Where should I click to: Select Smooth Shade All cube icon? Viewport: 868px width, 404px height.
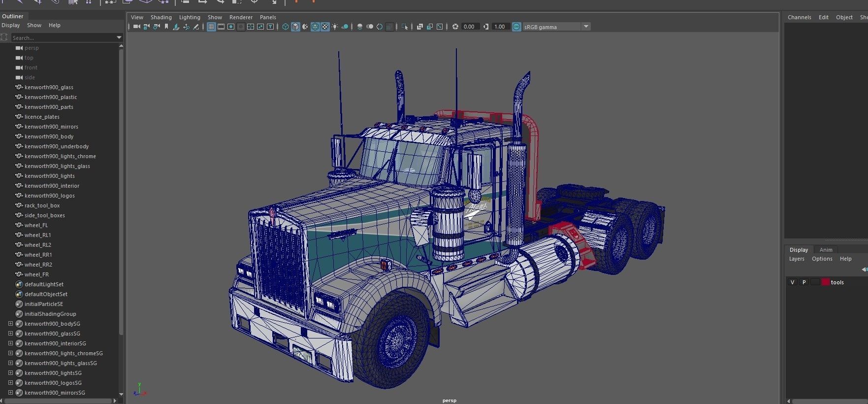coord(295,27)
